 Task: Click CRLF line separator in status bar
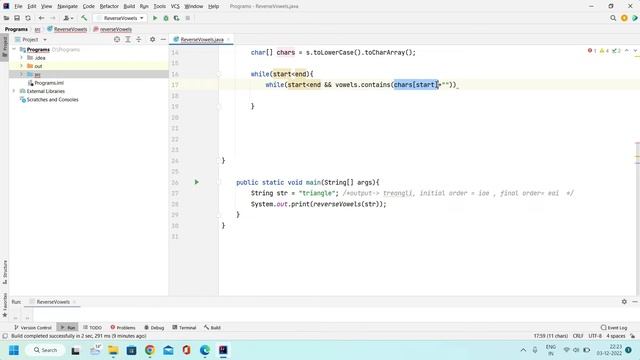coord(578,336)
